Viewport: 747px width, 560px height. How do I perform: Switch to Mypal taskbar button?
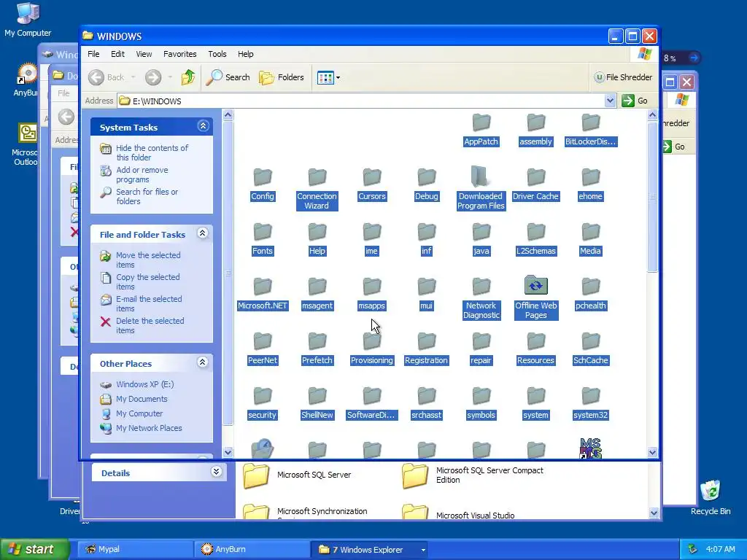click(135, 549)
